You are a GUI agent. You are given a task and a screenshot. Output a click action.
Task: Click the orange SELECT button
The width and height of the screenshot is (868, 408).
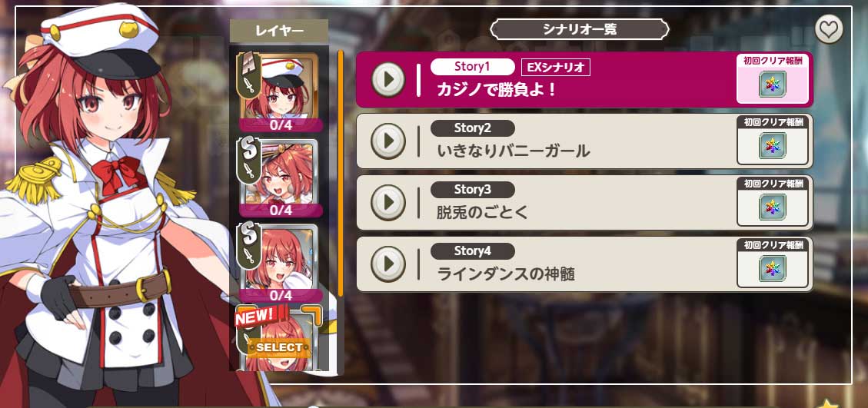click(x=280, y=347)
